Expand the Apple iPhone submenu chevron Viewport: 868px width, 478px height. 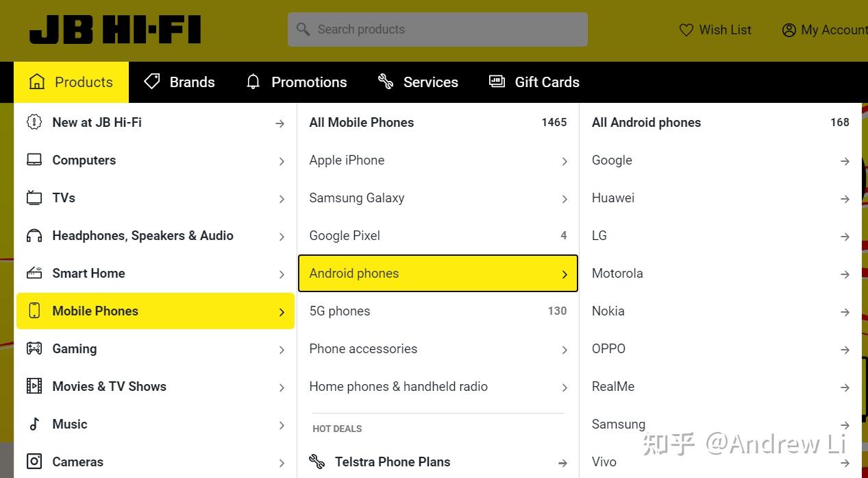(x=565, y=161)
